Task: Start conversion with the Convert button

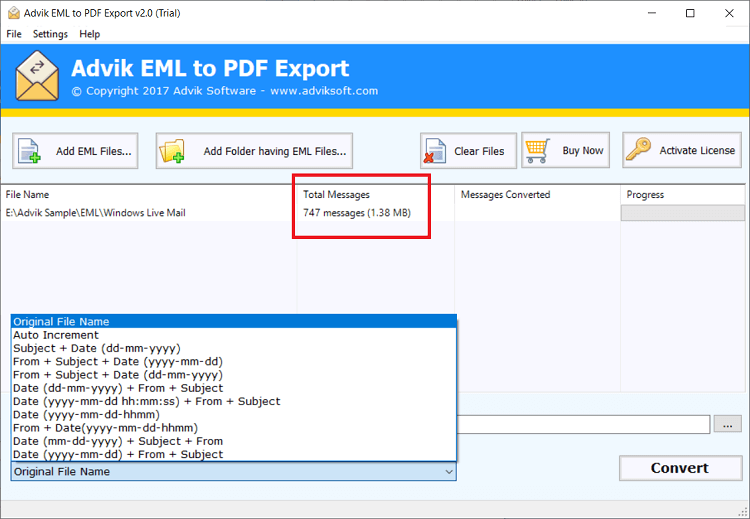Action: coord(681,468)
